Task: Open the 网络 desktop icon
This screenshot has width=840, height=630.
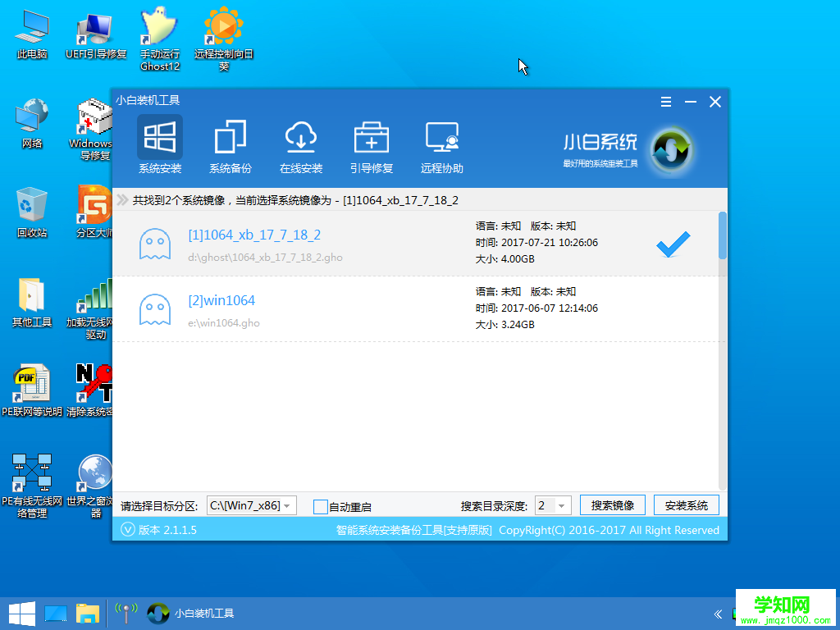Action: point(32,123)
